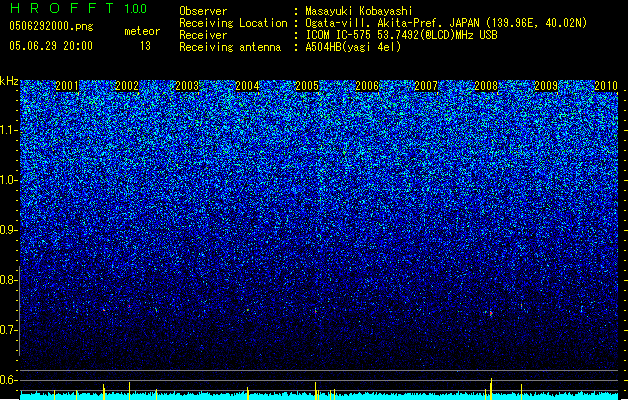Click the Ogata-vill. Akita-Pref. JAPAN location text
The height and width of the screenshot is (400, 629).
point(446,23)
